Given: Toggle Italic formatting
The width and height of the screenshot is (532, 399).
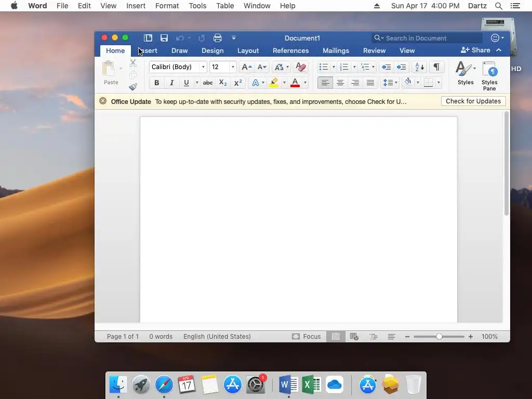Looking at the screenshot, I should [x=171, y=83].
